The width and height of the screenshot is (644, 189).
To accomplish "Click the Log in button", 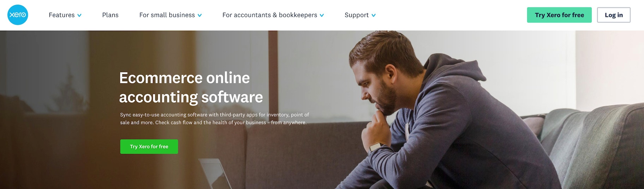I will coord(614,15).
